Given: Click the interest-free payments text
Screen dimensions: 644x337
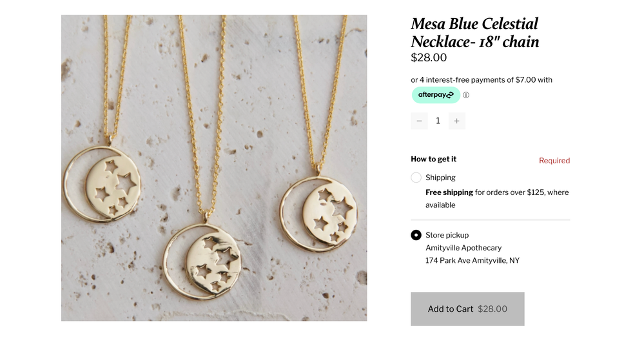Looking at the screenshot, I should tap(482, 80).
